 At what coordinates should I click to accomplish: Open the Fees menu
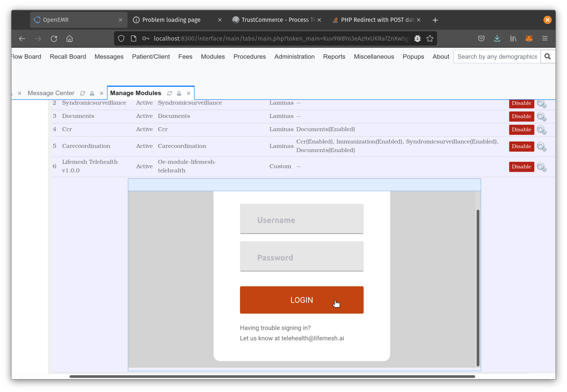click(x=185, y=57)
